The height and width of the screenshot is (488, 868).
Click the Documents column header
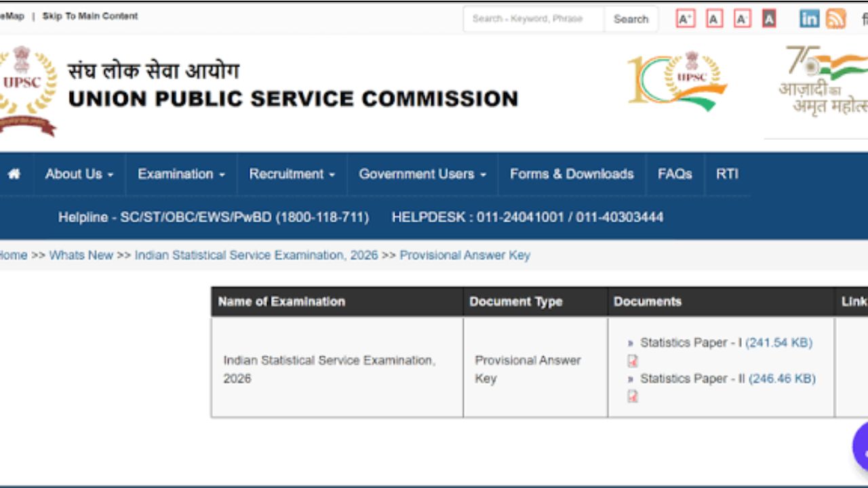pos(721,302)
